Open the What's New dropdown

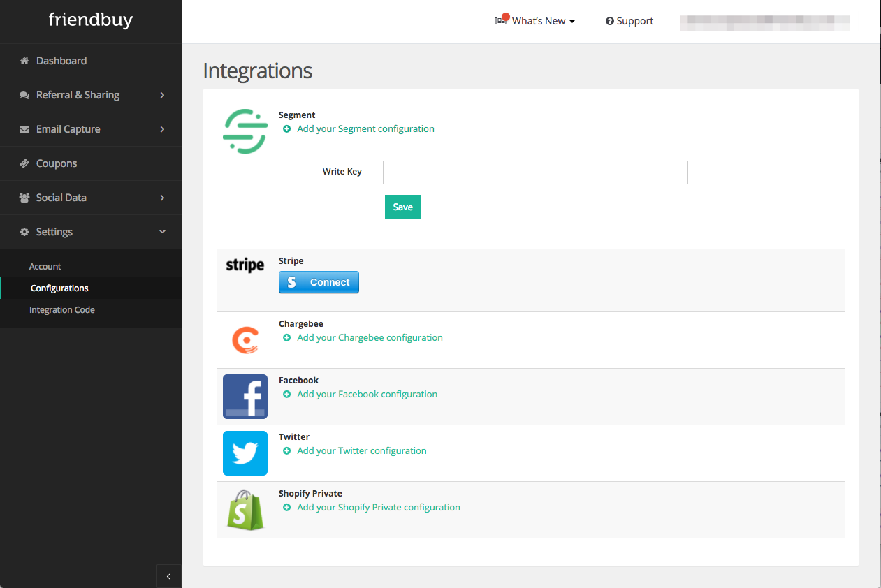tap(543, 21)
